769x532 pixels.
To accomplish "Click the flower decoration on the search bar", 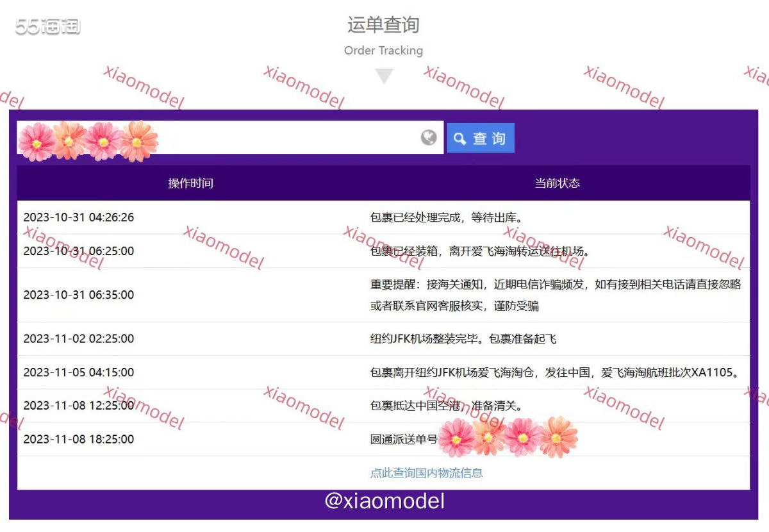I will coord(90,138).
